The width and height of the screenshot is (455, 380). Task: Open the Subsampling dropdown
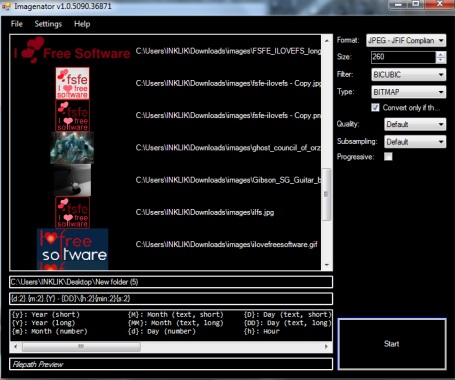pos(415,142)
